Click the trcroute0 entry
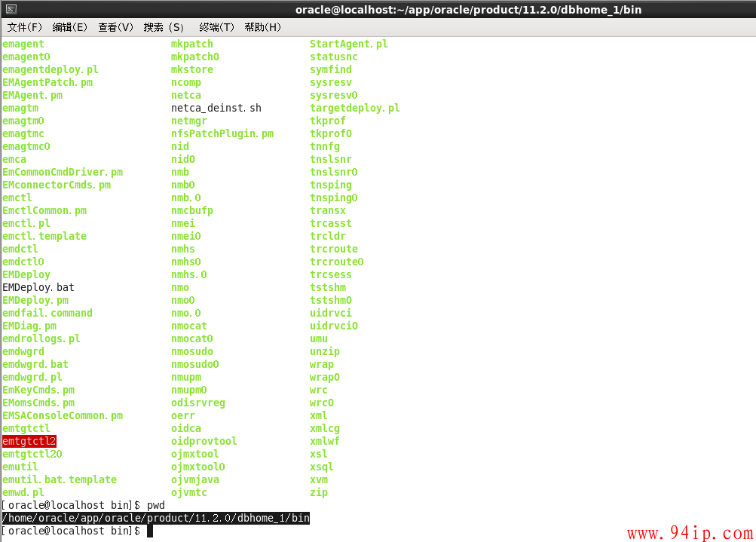This screenshot has width=756, height=542. pos(336,262)
